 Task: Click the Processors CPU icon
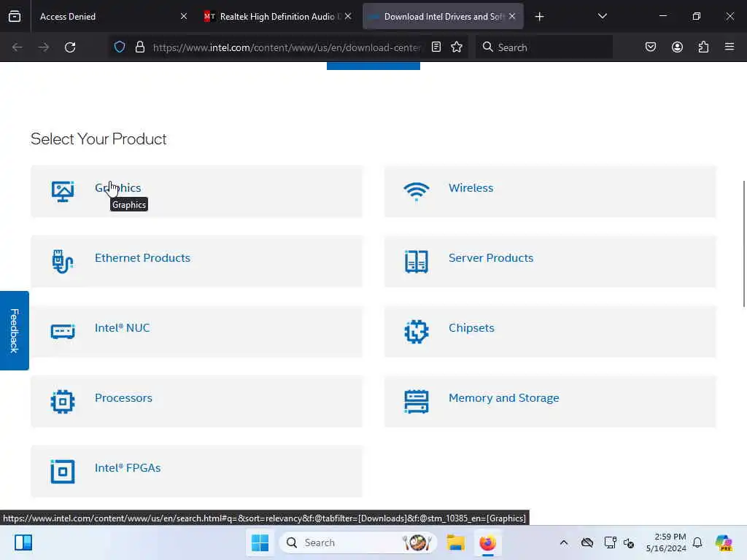[63, 402]
